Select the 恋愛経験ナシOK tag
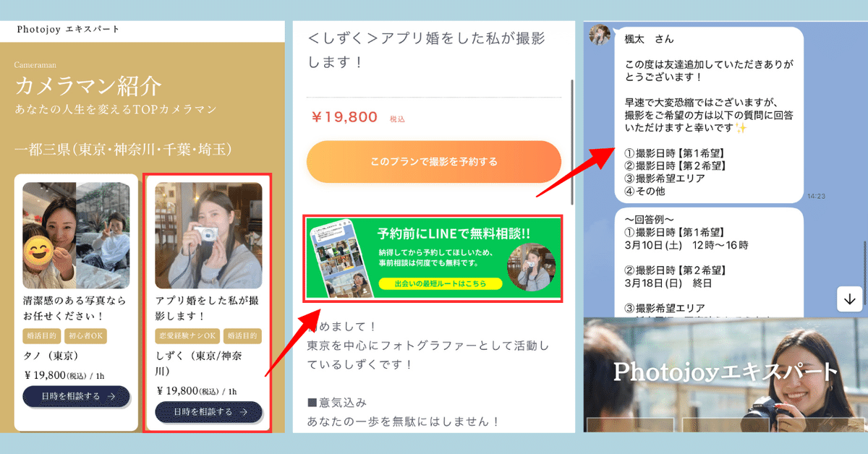This screenshot has width=868, height=454. (x=187, y=336)
